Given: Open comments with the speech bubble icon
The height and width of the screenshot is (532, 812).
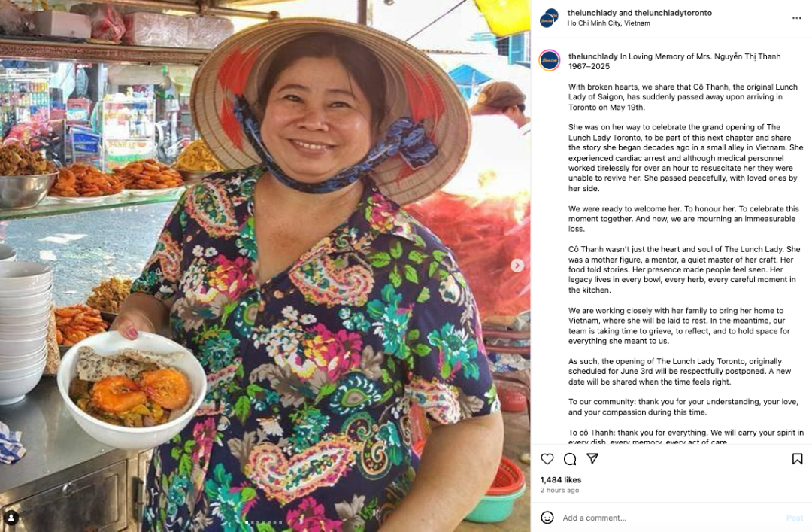Looking at the screenshot, I should coord(570,459).
